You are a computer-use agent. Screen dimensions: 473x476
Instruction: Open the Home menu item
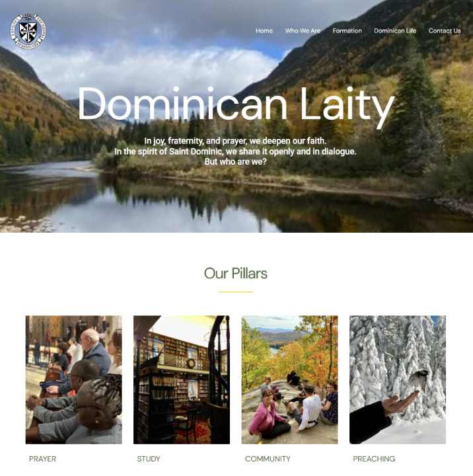pyautogui.click(x=264, y=30)
